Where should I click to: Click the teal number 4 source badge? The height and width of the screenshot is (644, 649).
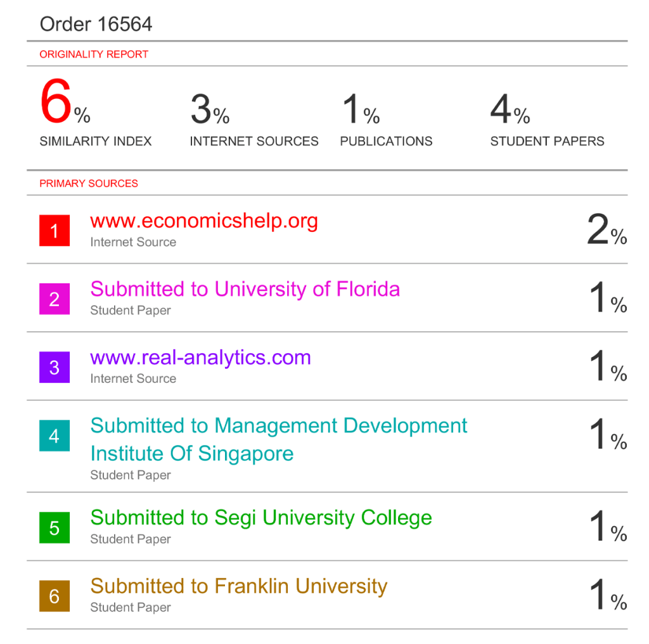point(55,436)
